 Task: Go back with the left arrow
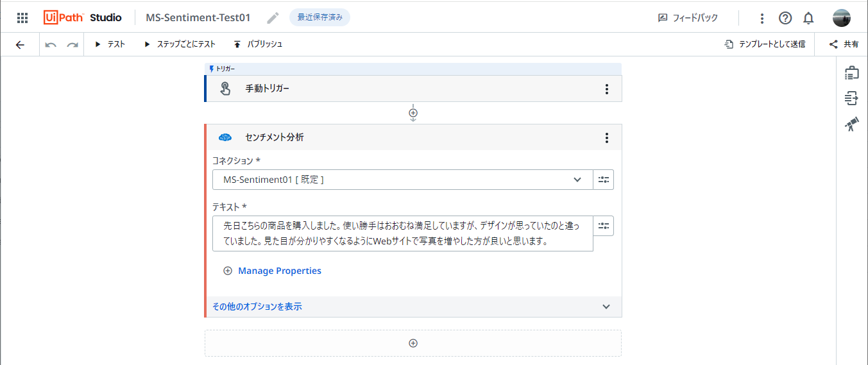point(20,44)
